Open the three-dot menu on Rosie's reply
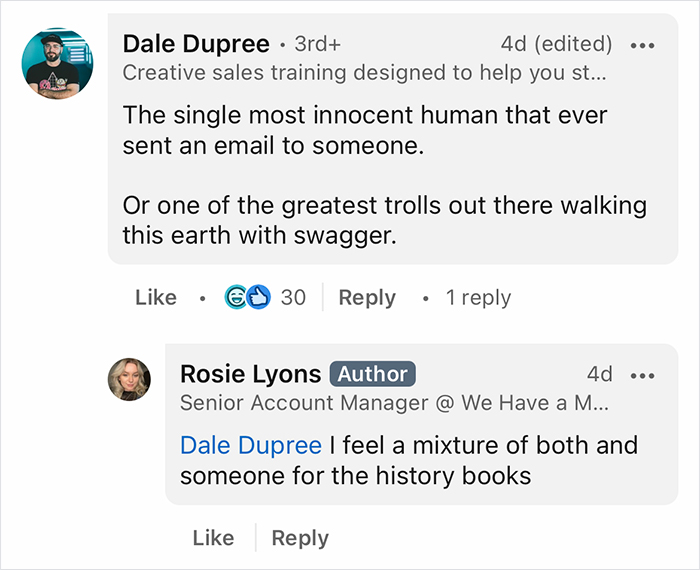The width and height of the screenshot is (700, 570). coord(642,375)
